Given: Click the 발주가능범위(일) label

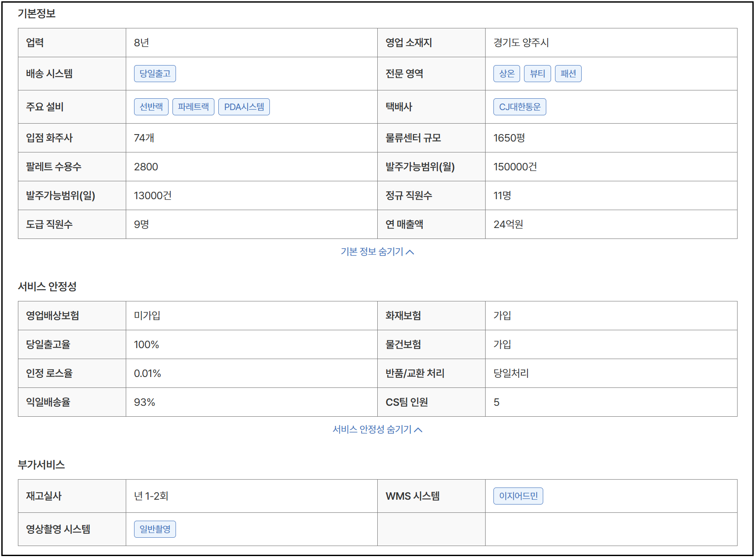Looking at the screenshot, I should 61,195.
